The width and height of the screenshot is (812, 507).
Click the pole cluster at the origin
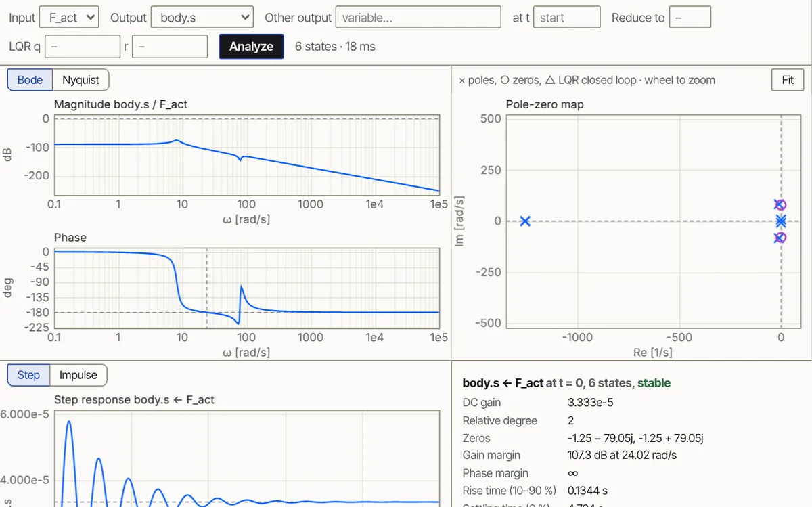point(781,221)
